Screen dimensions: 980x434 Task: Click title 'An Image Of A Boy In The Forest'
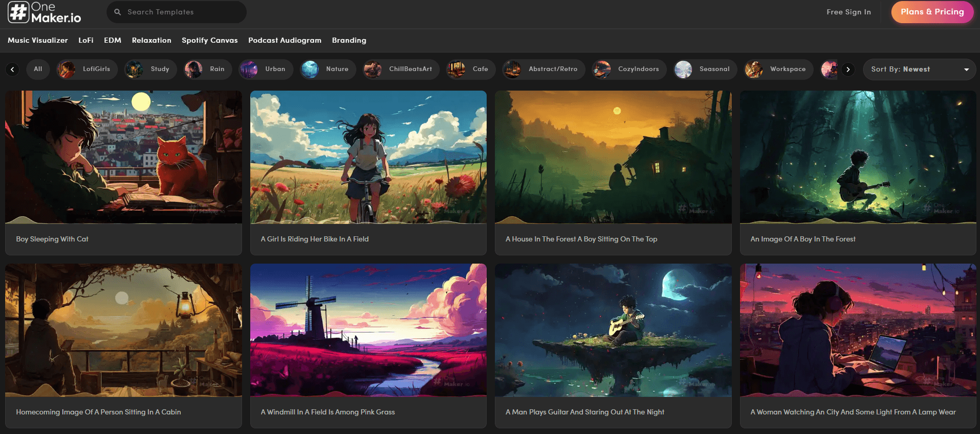803,239
